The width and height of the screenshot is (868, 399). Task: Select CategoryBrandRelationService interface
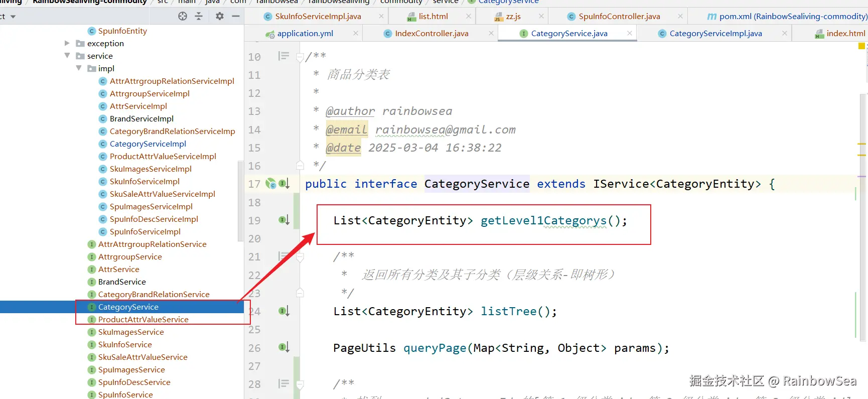click(x=154, y=294)
